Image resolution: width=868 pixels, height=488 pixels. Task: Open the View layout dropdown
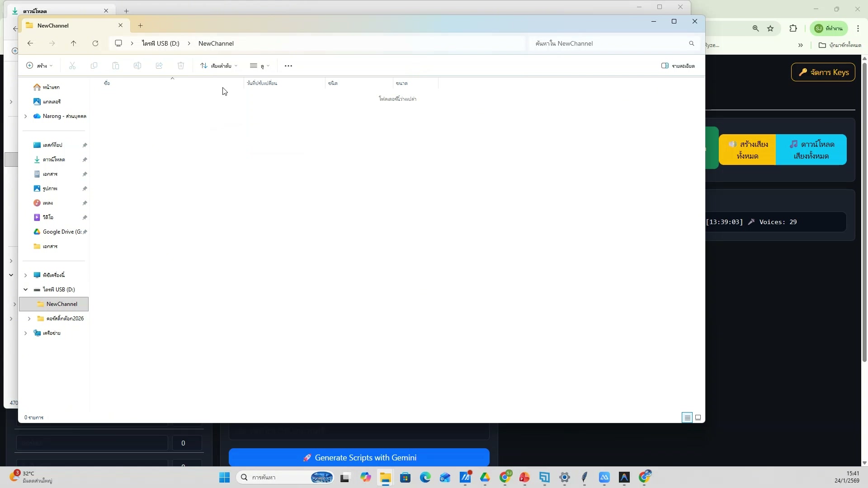pyautogui.click(x=259, y=66)
